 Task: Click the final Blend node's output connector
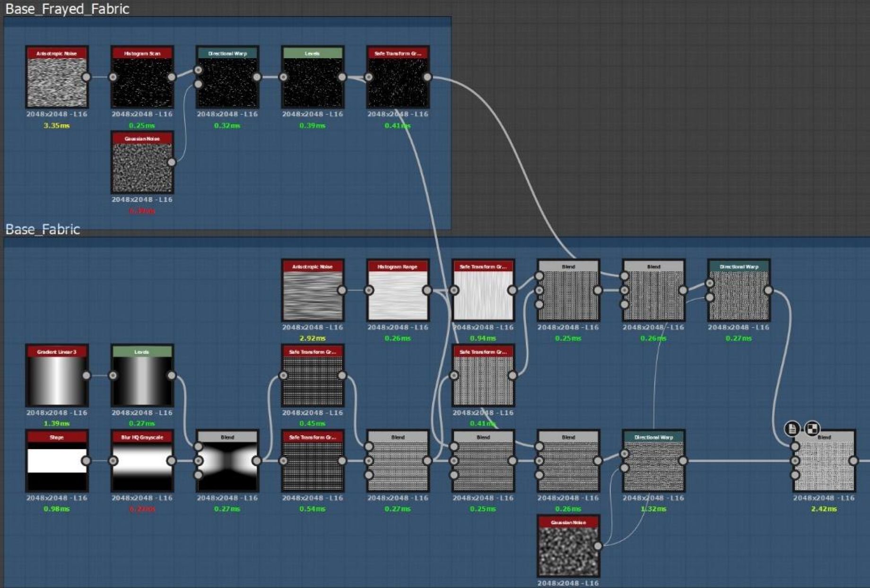(853, 461)
